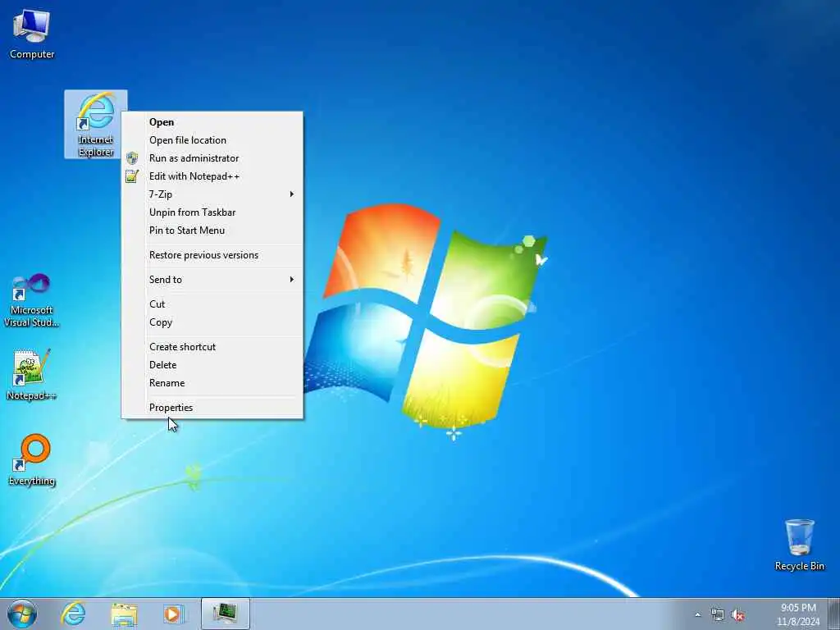Viewport: 840px width, 630px height.
Task: Click the 7-Zip menu label
Action: (x=161, y=194)
